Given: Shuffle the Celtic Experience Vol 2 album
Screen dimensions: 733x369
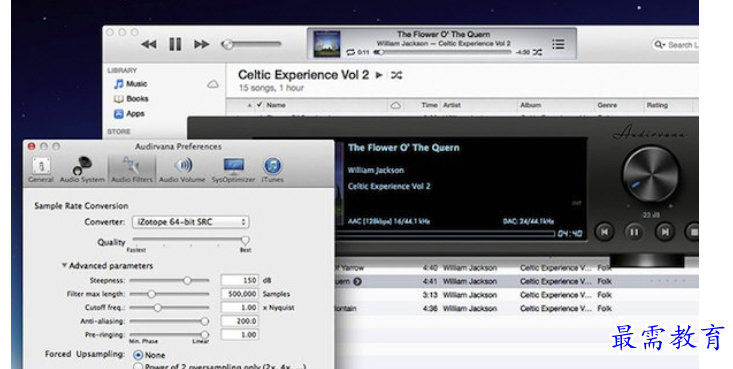Looking at the screenshot, I should pyautogui.click(x=396, y=75).
